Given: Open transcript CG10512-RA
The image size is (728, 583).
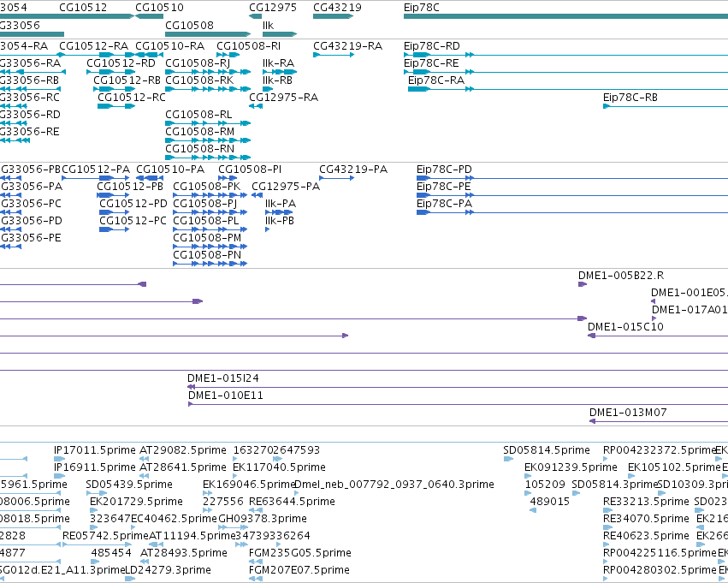Looking at the screenshot, I should 94,46.
